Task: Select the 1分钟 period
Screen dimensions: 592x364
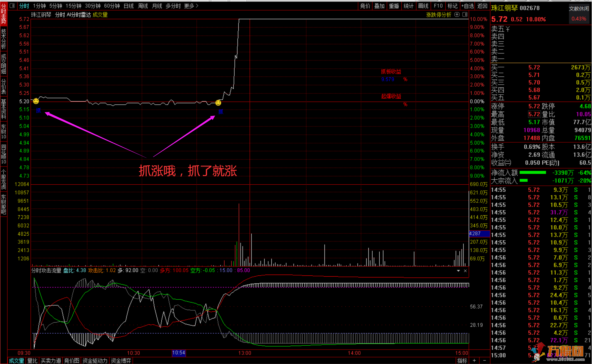Action: [39, 6]
